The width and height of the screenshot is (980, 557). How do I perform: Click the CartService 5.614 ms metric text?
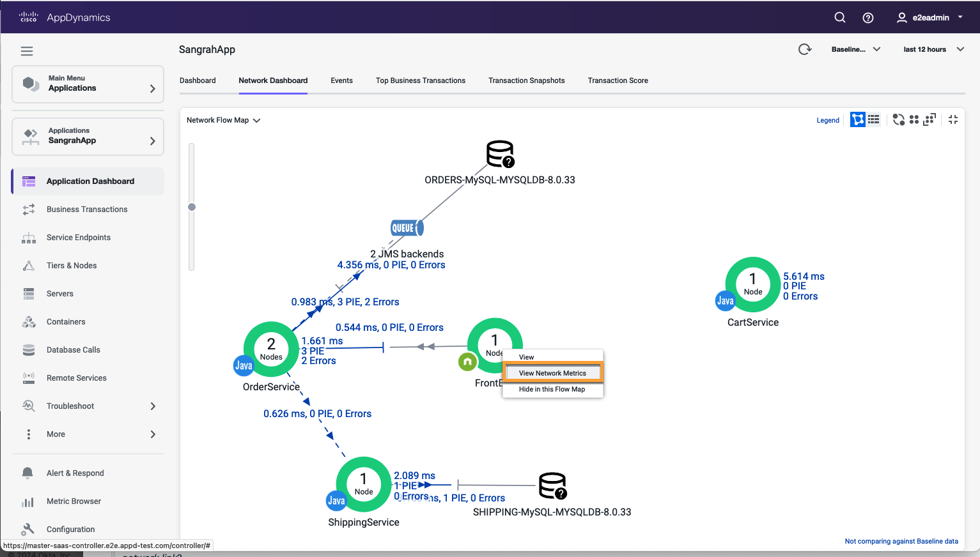pos(804,277)
